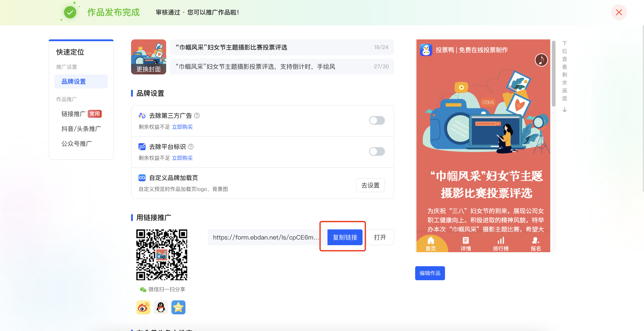The height and width of the screenshot is (331, 644).
Task: Share to Weibo icon
Action: 143,307
